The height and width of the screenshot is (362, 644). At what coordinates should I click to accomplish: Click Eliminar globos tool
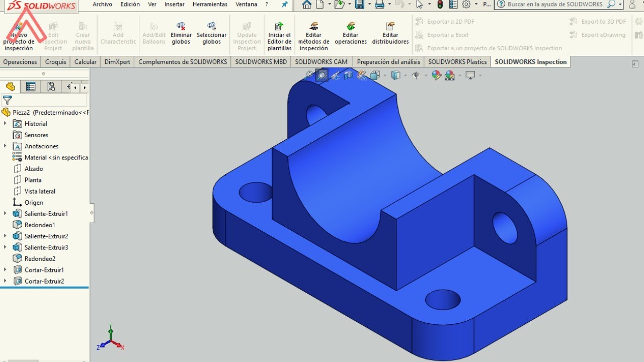[x=181, y=33]
